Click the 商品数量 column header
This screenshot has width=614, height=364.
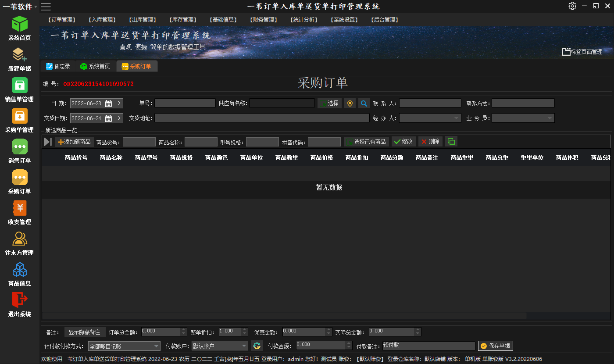[x=286, y=157]
